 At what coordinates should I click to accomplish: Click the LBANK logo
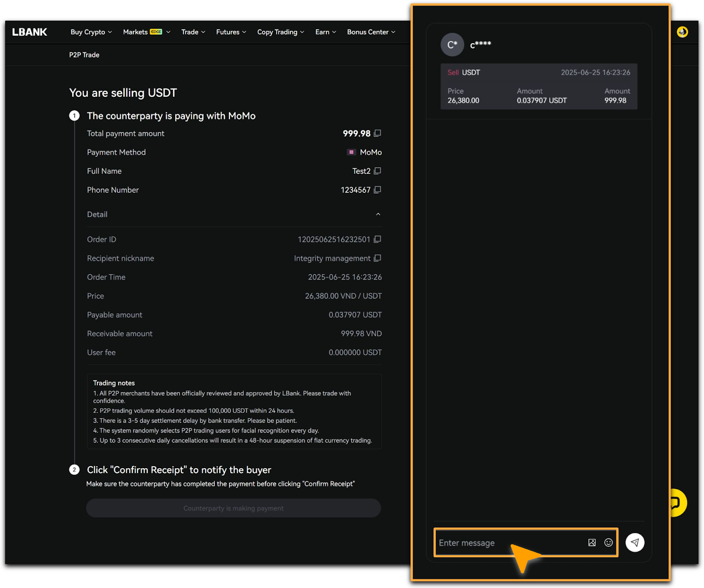coord(29,32)
